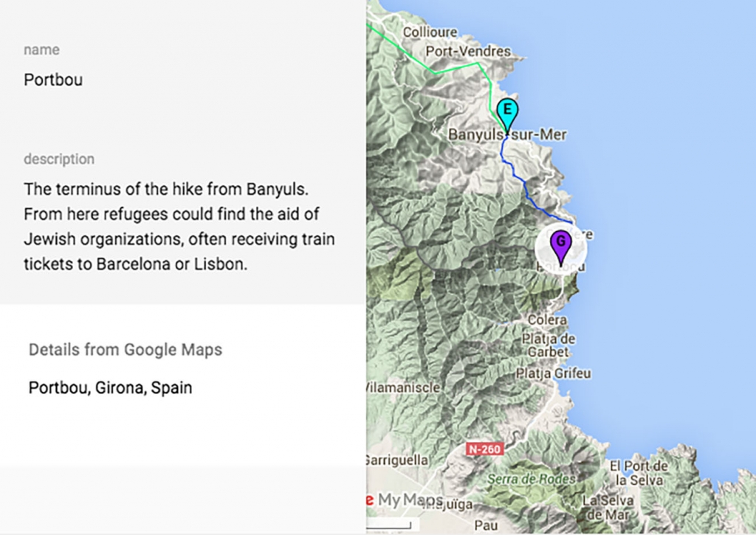
Task: Open the 'Portbou, Girona, Spain' Google Maps detail
Action: 110,387
